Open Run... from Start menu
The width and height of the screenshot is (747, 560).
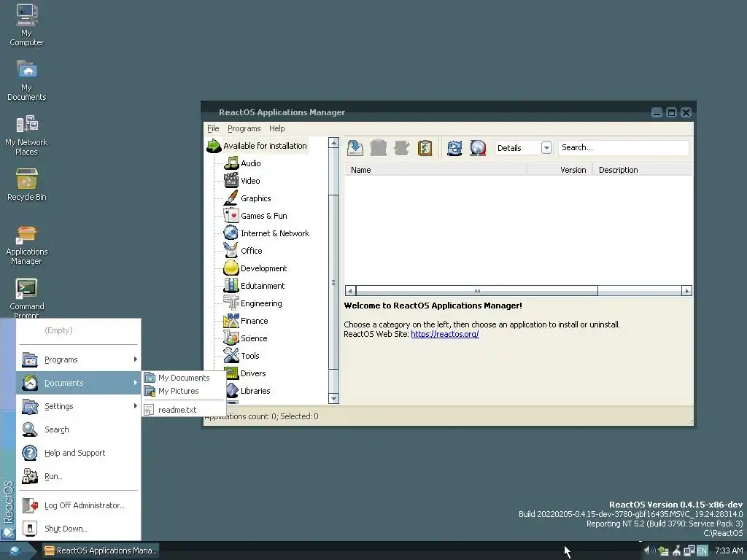click(x=79, y=476)
